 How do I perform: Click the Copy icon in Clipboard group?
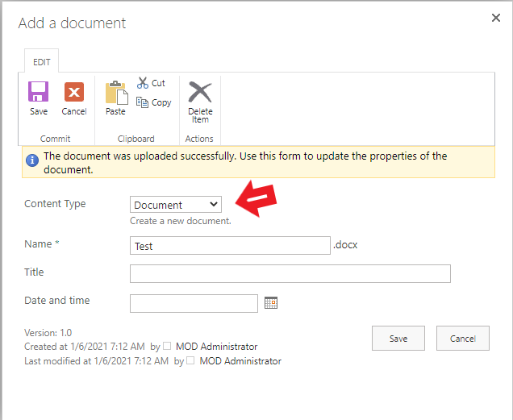(x=142, y=102)
